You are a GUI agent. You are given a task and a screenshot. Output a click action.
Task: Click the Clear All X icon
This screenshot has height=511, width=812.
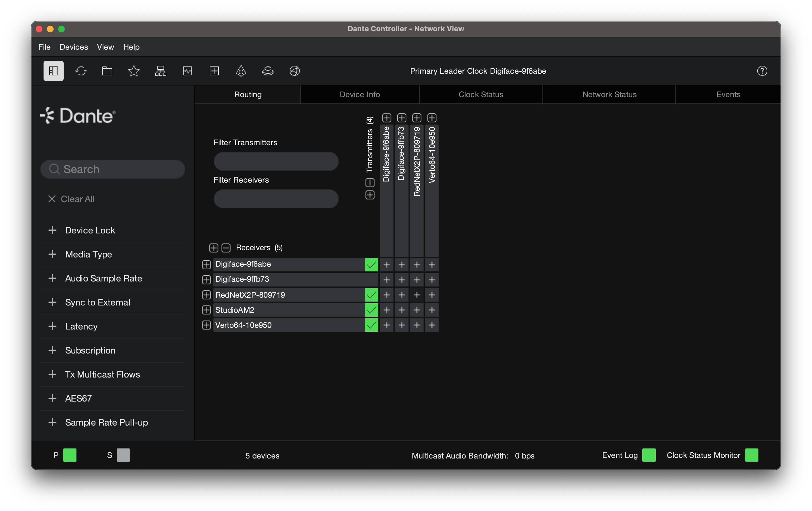52,199
